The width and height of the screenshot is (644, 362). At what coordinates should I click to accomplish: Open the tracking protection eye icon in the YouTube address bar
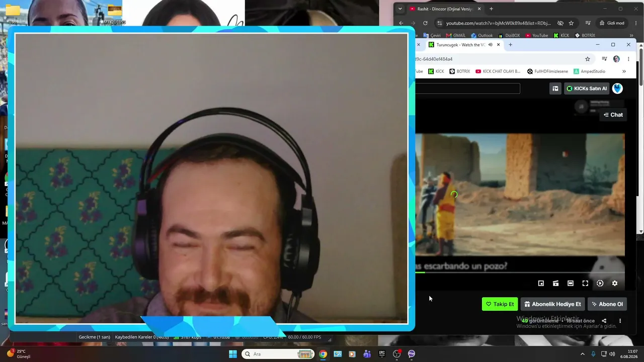[x=560, y=23]
